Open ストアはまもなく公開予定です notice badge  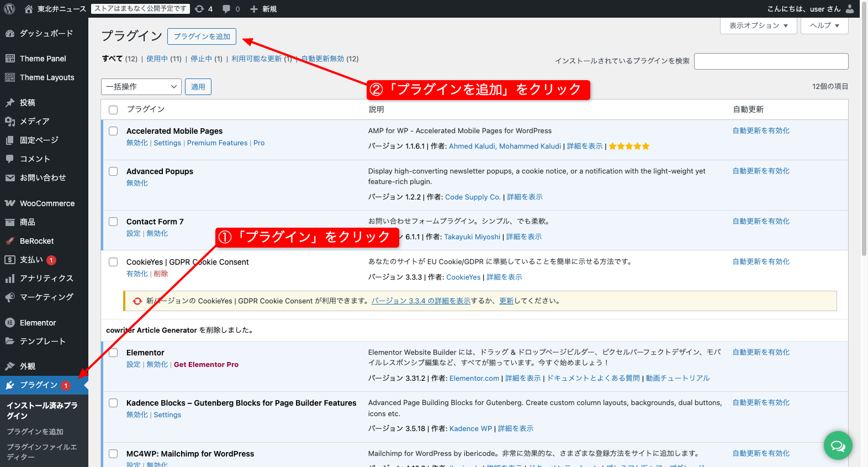pos(140,9)
